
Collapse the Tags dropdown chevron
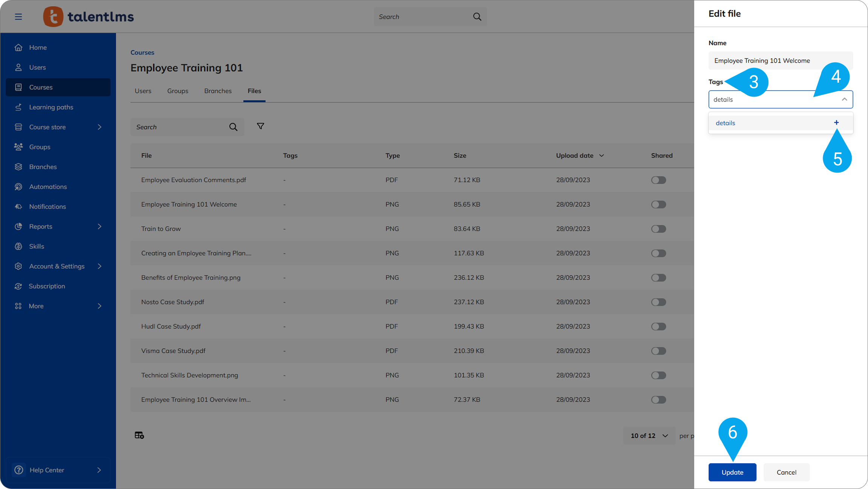pyautogui.click(x=844, y=99)
